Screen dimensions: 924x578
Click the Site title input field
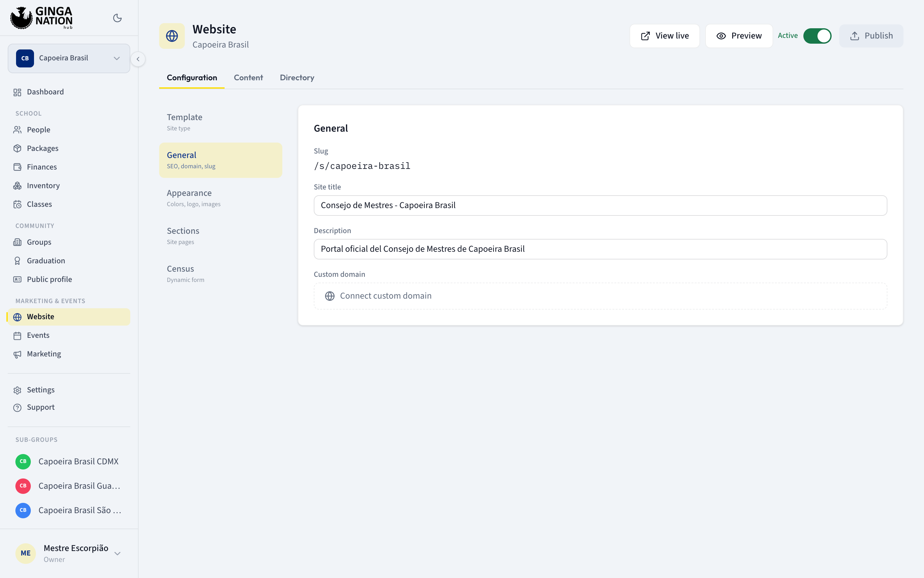(x=600, y=206)
